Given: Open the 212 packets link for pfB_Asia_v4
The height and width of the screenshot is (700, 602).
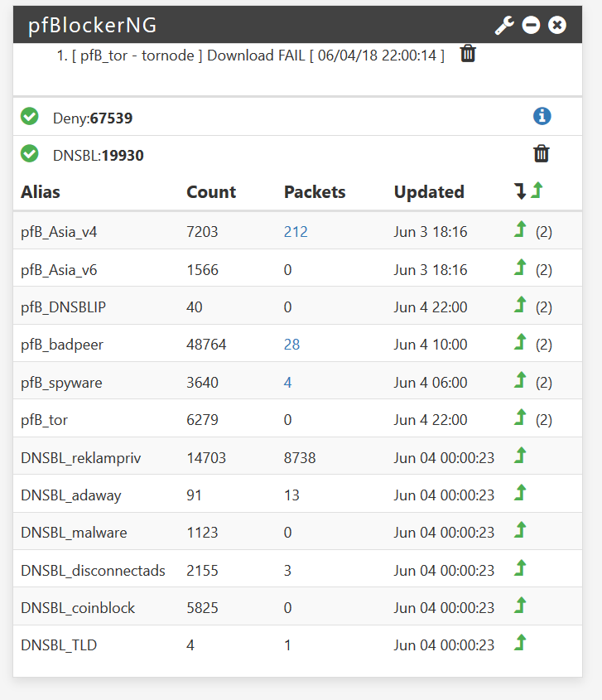Looking at the screenshot, I should 296,232.
